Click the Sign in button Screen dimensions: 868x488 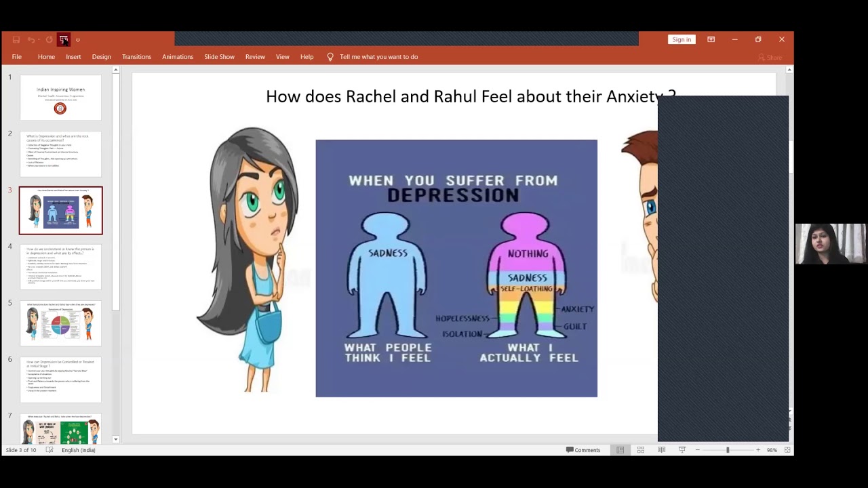click(x=682, y=39)
